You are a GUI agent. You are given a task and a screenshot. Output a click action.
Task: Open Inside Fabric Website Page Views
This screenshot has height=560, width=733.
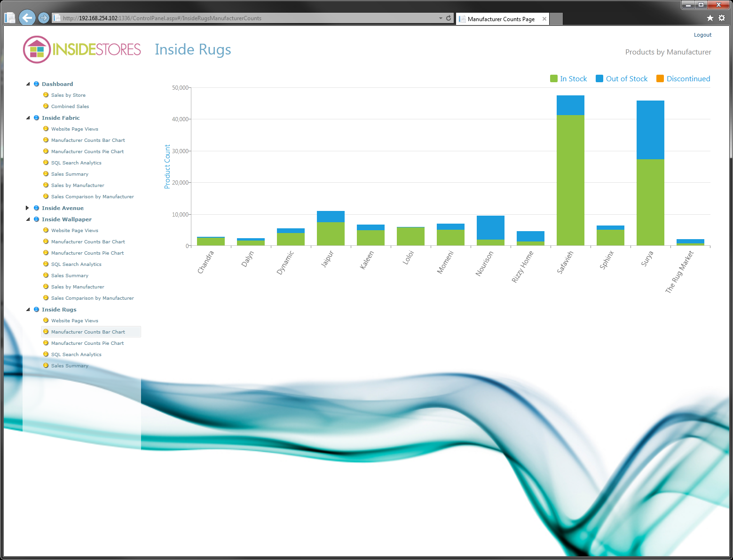click(75, 129)
